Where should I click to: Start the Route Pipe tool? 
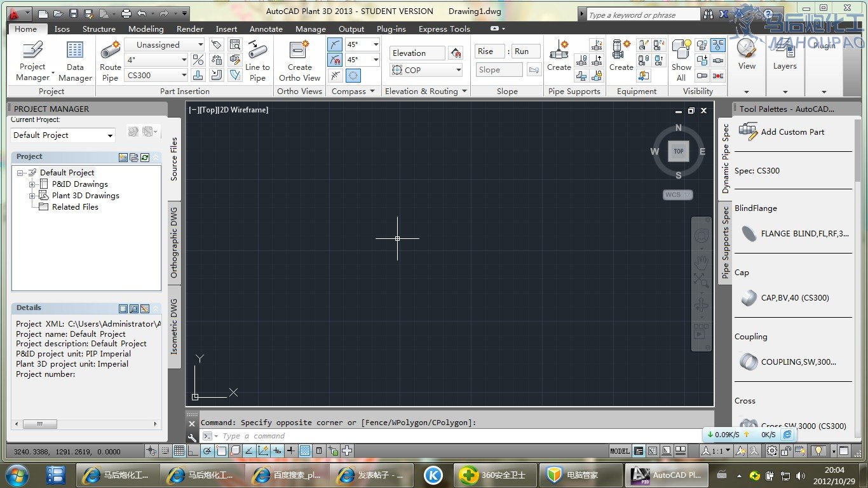pyautogui.click(x=110, y=61)
